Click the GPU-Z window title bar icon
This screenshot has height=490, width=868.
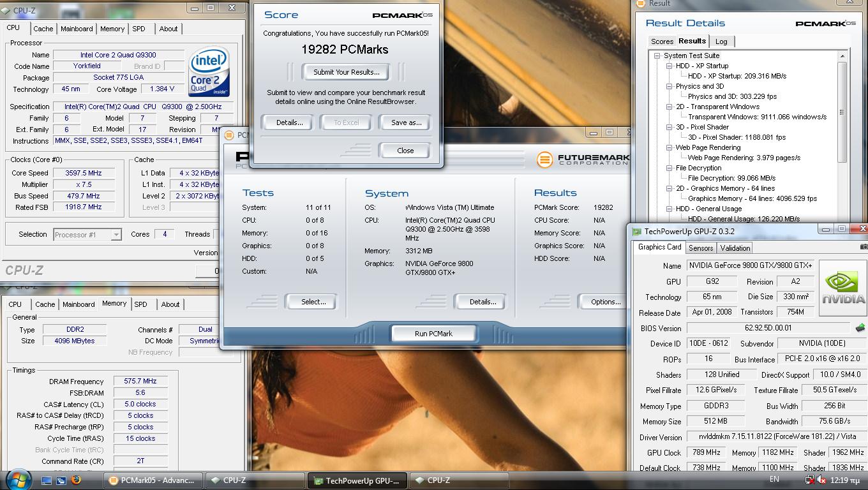636,232
